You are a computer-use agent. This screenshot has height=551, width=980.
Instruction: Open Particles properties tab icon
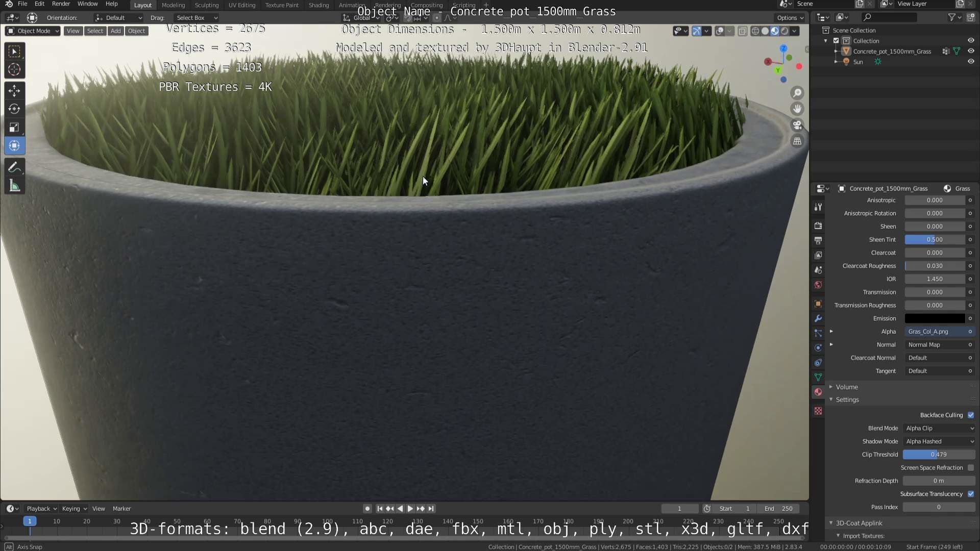click(x=818, y=333)
